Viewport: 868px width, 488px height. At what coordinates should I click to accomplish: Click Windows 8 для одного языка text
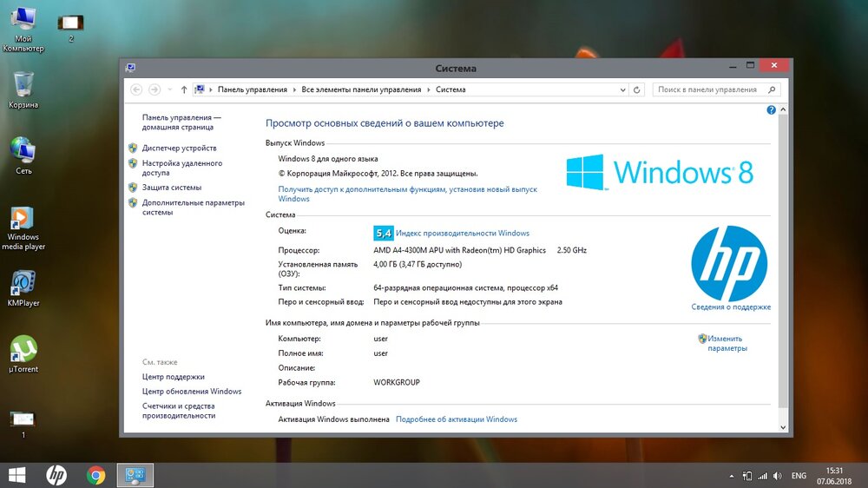(328, 158)
